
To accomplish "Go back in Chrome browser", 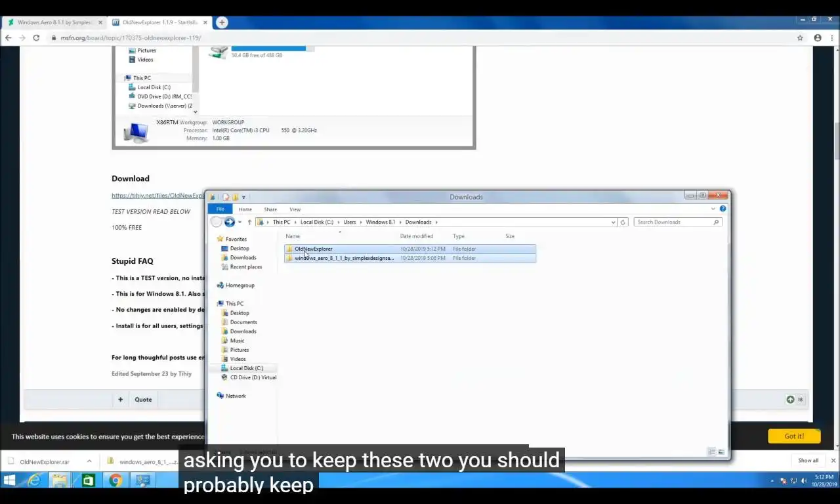I will pos(8,37).
